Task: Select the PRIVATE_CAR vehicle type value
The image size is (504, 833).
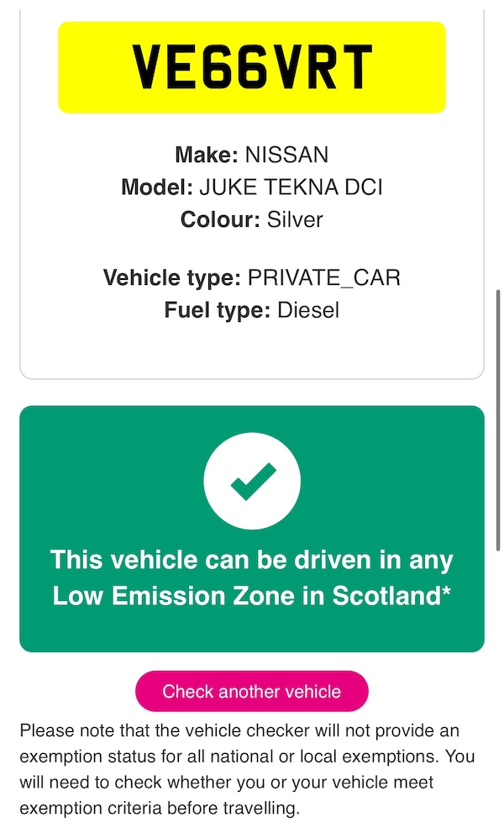Action: coord(324,277)
